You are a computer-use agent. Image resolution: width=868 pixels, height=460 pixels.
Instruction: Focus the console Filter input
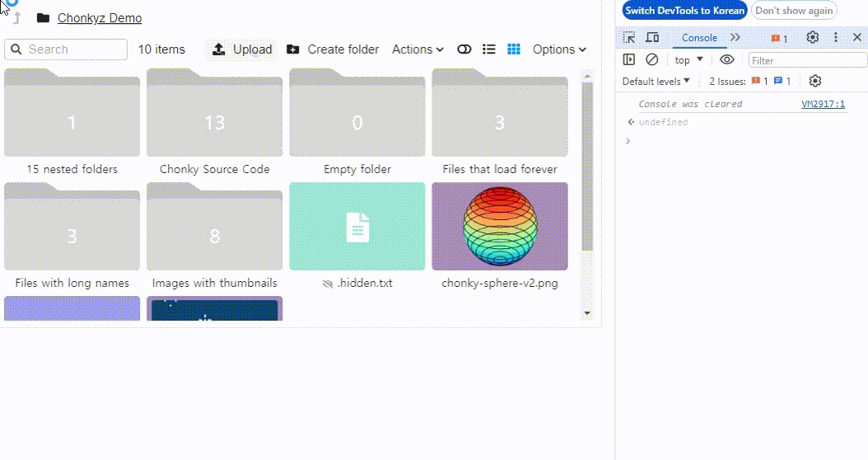click(x=808, y=60)
